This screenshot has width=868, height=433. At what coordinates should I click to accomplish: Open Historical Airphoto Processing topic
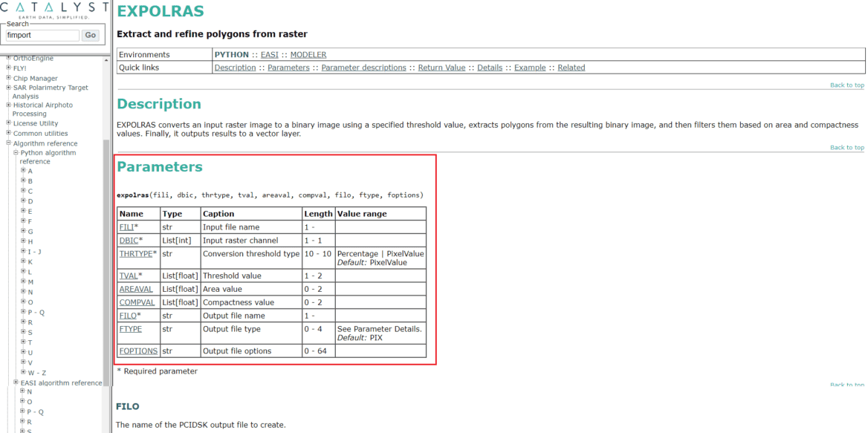(x=42, y=109)
